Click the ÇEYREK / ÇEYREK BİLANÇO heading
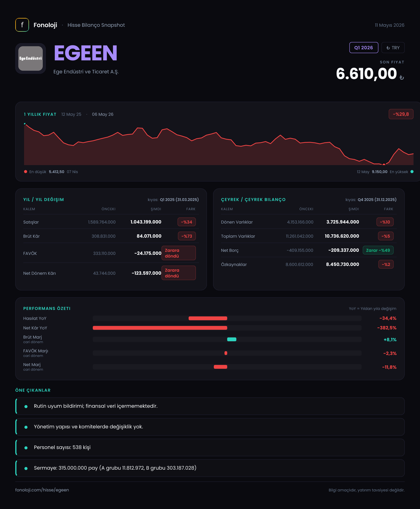 253,199
